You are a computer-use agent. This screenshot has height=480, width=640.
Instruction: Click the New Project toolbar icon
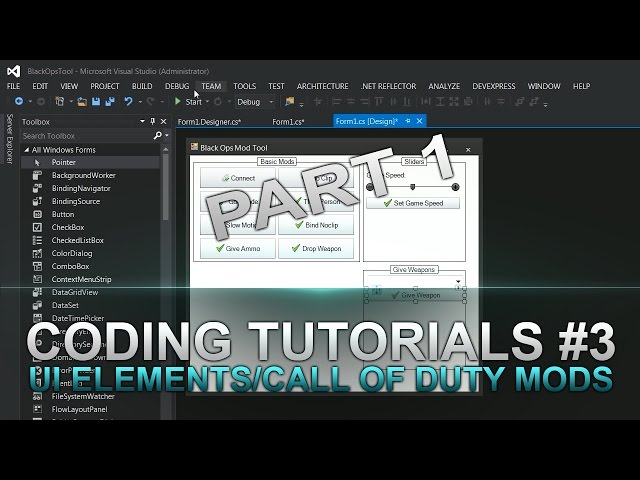[60, 101]
